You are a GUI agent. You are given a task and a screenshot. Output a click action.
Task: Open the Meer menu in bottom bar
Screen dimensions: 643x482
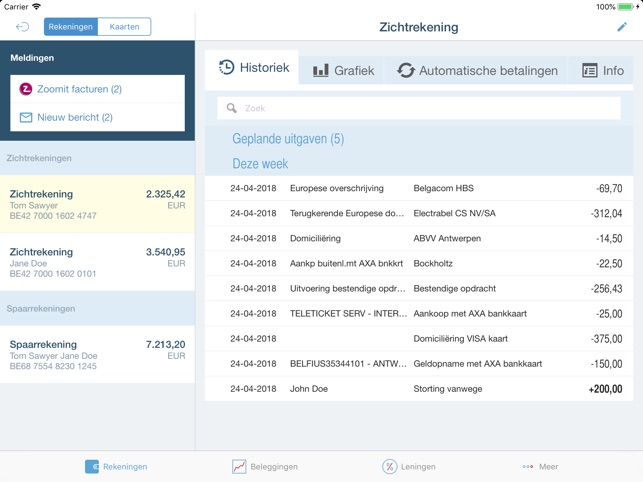pos(540,466)
